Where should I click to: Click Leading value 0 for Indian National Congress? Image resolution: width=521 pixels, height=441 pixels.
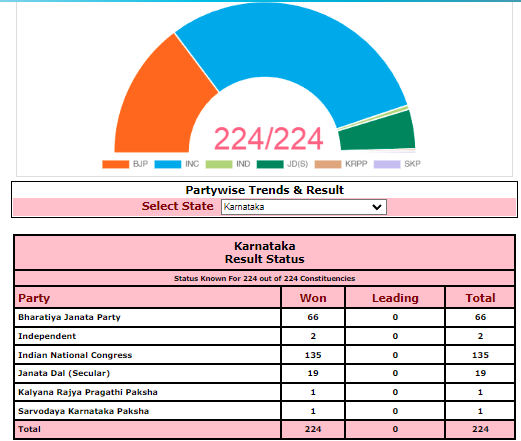[x=395, y=355]
